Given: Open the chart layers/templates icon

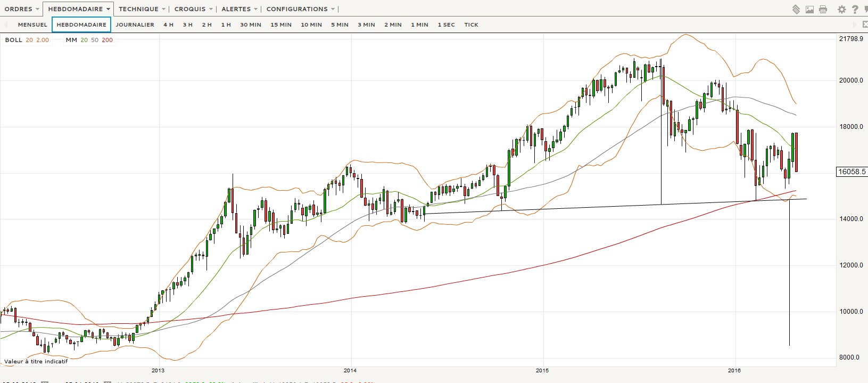Looking at the screenshot, I should (x=796, y=9).
